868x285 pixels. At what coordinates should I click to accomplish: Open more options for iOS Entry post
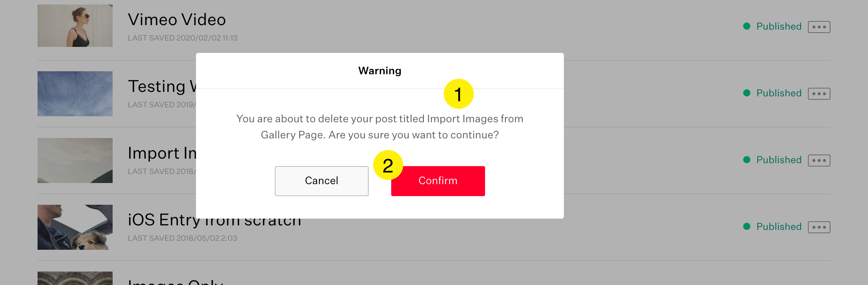point(819,227)
